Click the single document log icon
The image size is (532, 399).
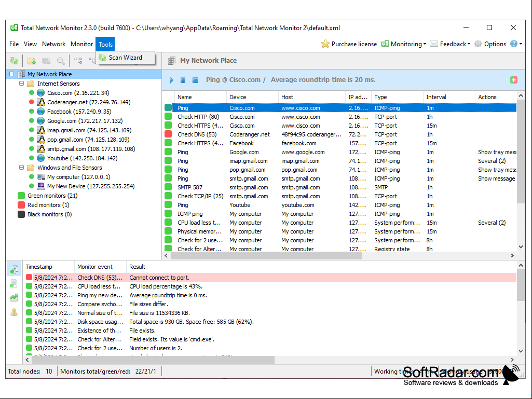click(14, 283)
